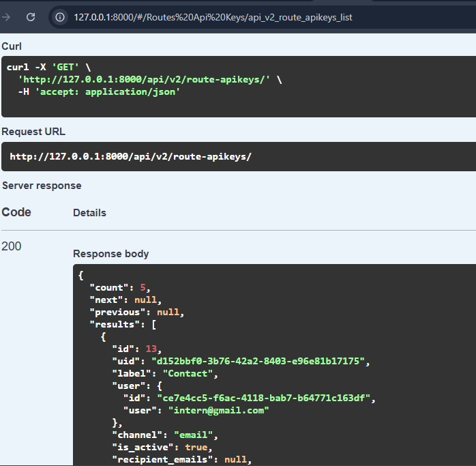Click the "is_active": true line
The width and height of the screenshot is (476, 466).
(162, 447)
